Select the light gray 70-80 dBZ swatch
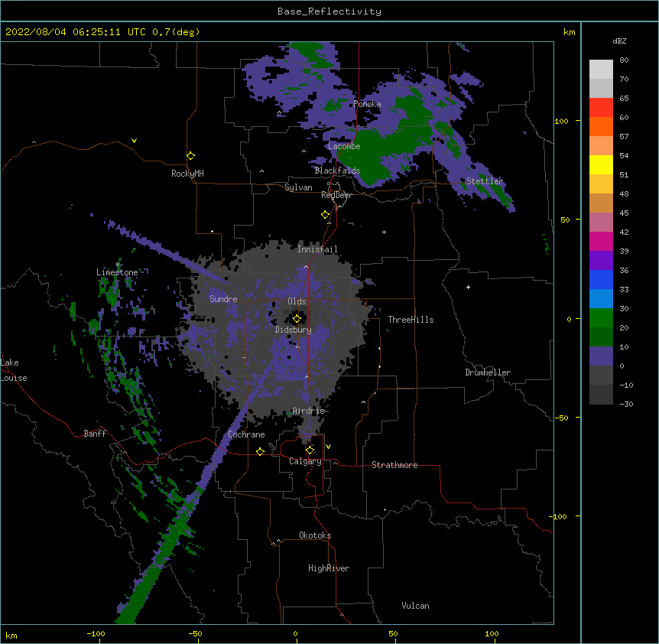 pyautogui.click(x=601, y=69)
